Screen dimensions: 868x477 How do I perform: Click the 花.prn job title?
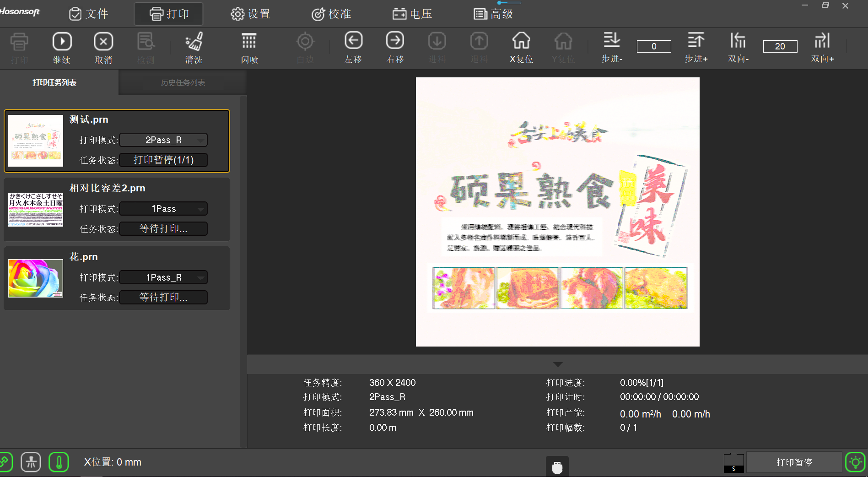point(83,257)
